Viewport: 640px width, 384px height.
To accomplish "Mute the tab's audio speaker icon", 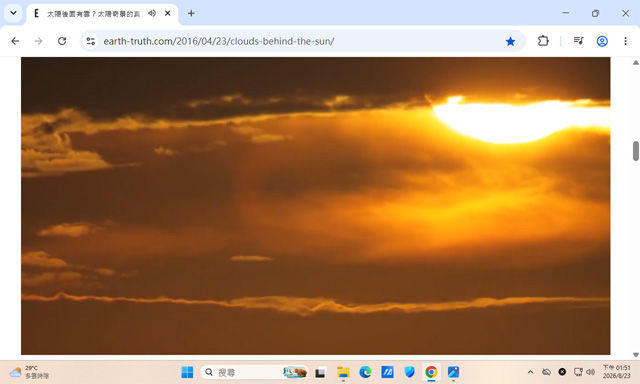I will 152,13.
